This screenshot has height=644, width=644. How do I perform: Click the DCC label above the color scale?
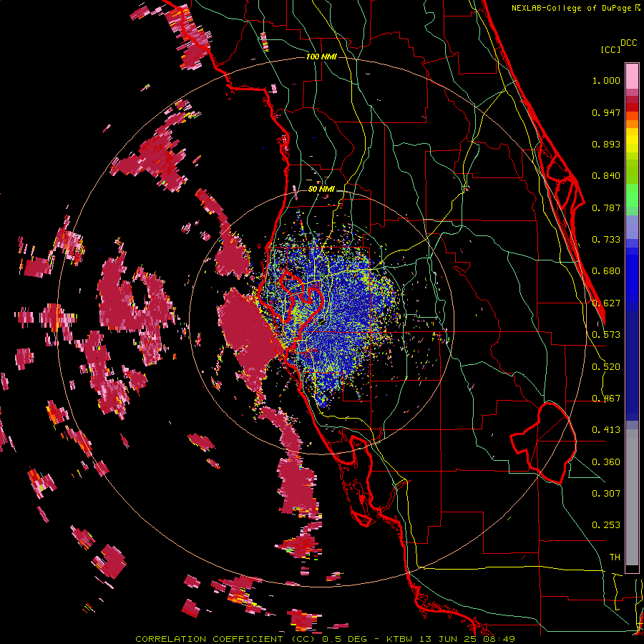click(x=628, y=43)
